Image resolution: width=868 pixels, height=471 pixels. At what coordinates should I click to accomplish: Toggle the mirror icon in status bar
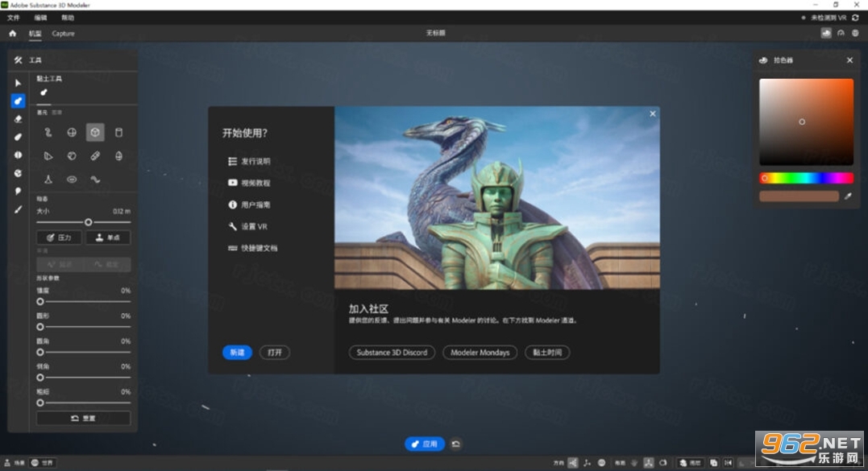pyautogui.click(x=728, y=463)
